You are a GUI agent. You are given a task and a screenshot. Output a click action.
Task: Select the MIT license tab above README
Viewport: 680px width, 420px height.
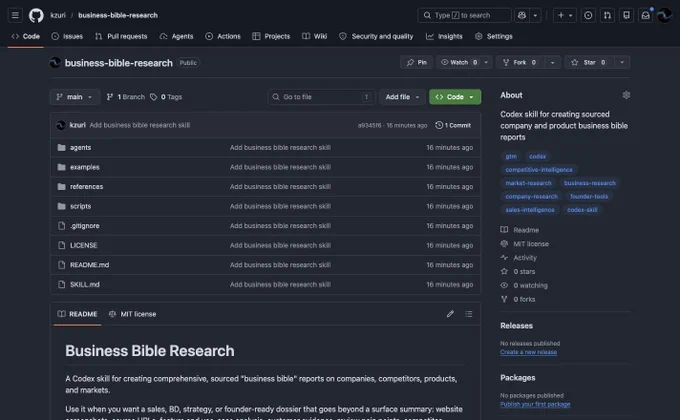(133, 314)
